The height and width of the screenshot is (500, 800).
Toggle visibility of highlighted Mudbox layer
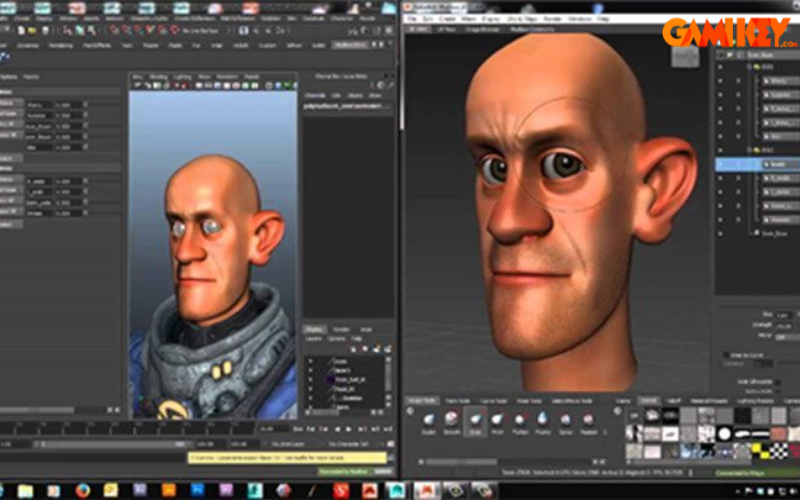tap(720, 164)
